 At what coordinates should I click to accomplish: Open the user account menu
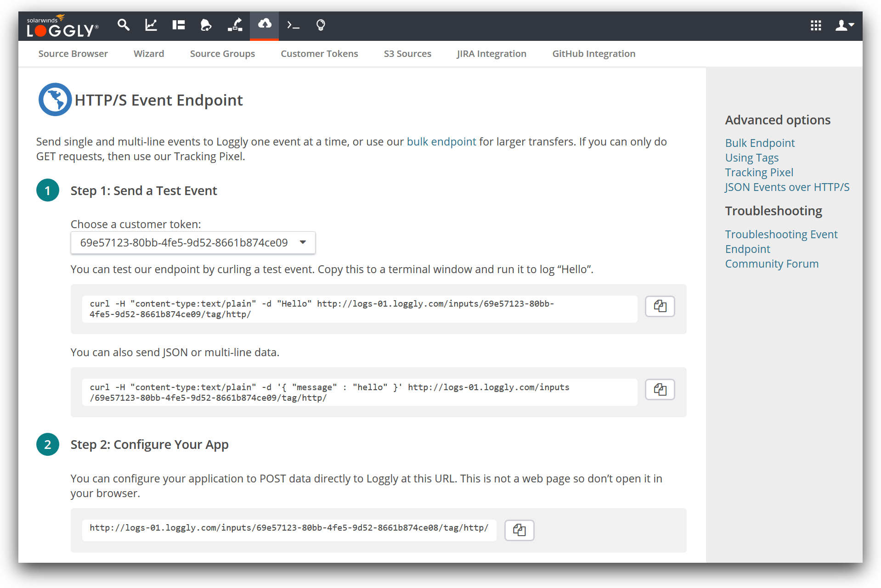pyautogui.click(x=844, y=26)
